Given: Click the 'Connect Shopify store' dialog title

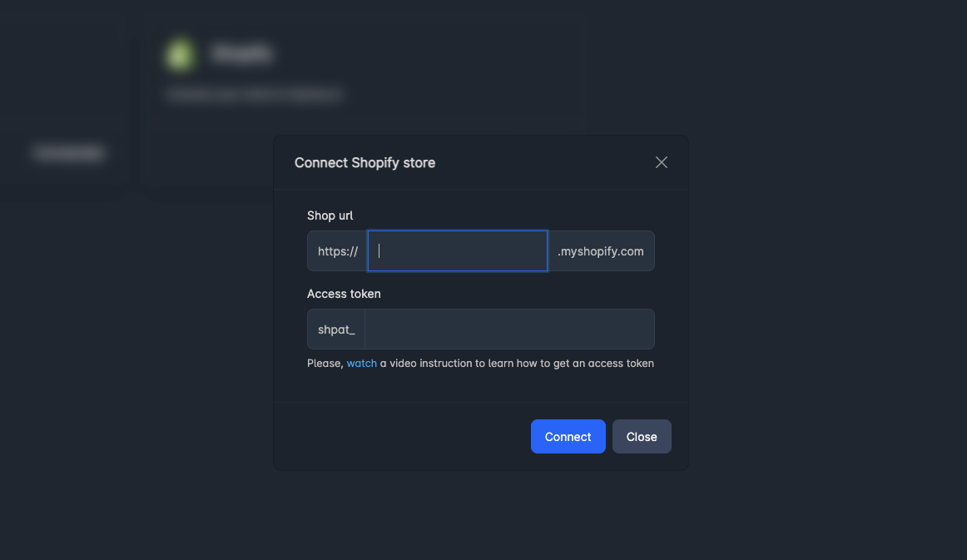Looking at the screenshot, I should pos(364,162).
